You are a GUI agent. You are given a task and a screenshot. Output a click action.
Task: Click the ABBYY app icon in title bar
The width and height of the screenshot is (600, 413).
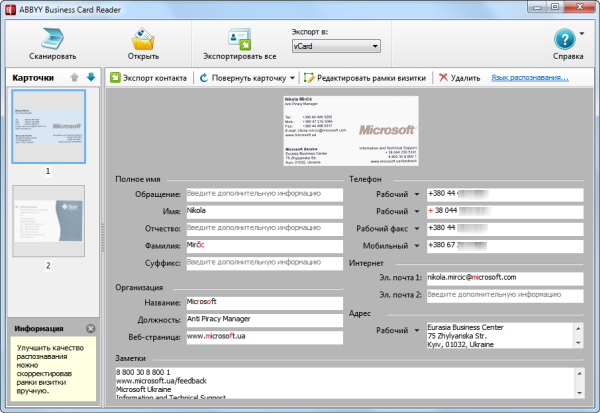click(x=10, y=10)
